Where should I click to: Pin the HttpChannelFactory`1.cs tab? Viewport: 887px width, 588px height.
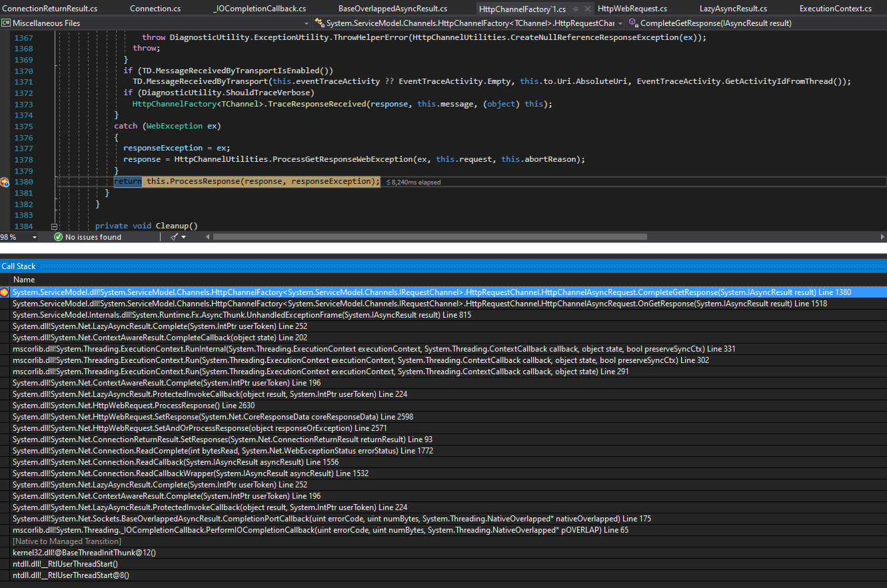click(574, 8)
